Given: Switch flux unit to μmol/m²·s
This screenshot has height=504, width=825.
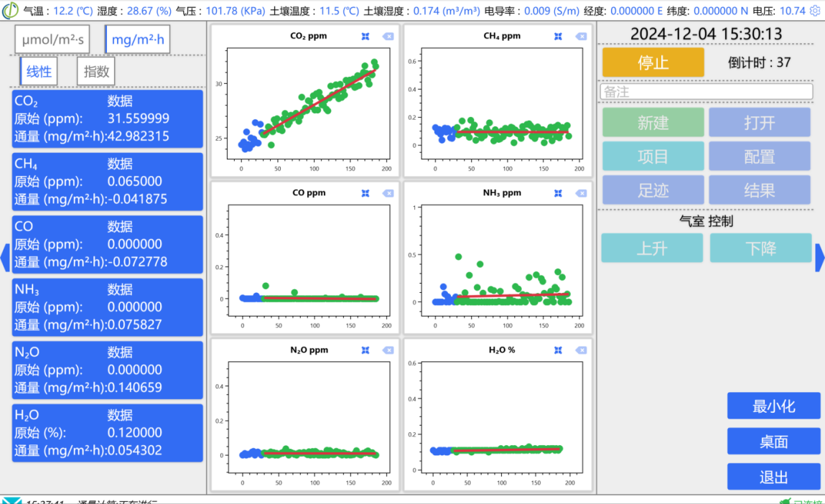Looking at the screenshot, I should [x=52, y=40].
